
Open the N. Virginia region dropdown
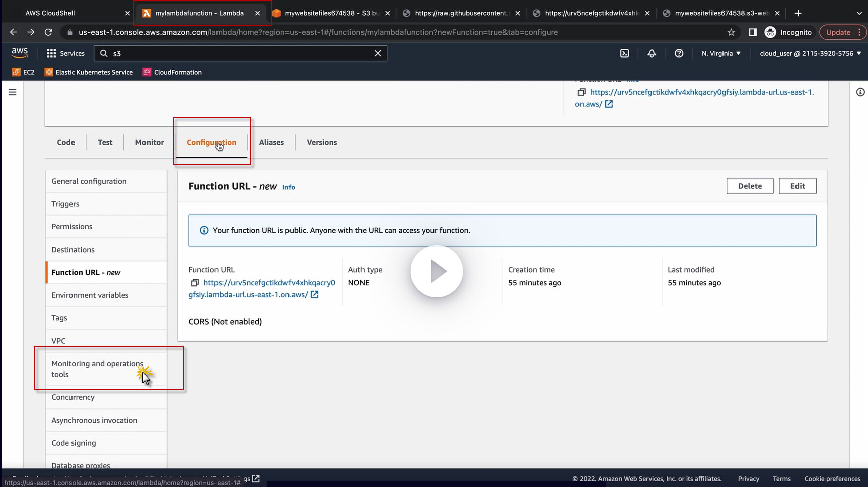pos(721,53)
